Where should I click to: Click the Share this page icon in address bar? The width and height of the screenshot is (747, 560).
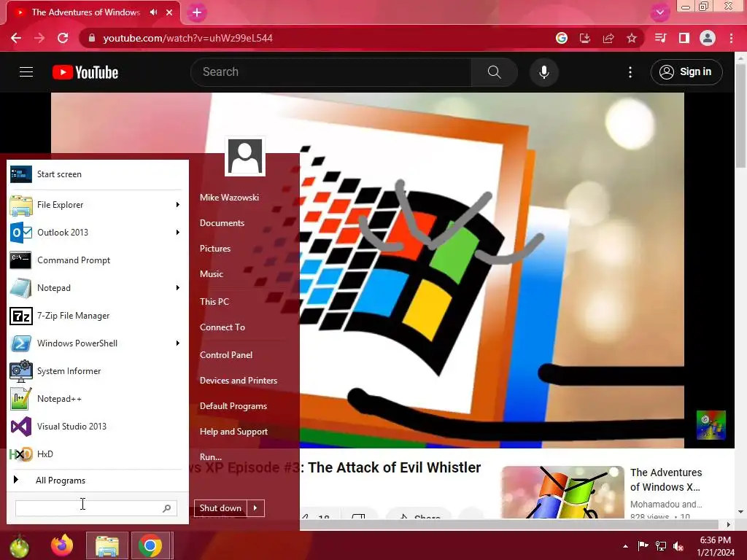pyautogui.click(x=608, y=38)
